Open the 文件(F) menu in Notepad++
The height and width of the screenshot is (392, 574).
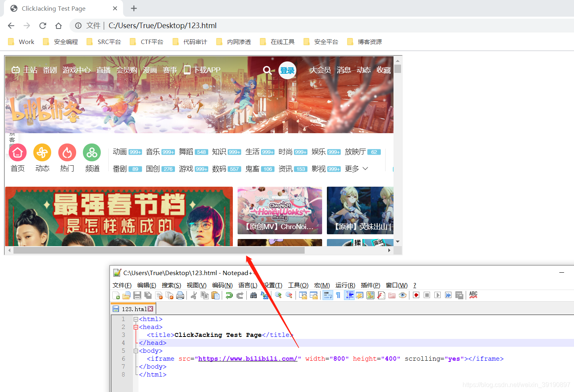click(x=122, y=285)
